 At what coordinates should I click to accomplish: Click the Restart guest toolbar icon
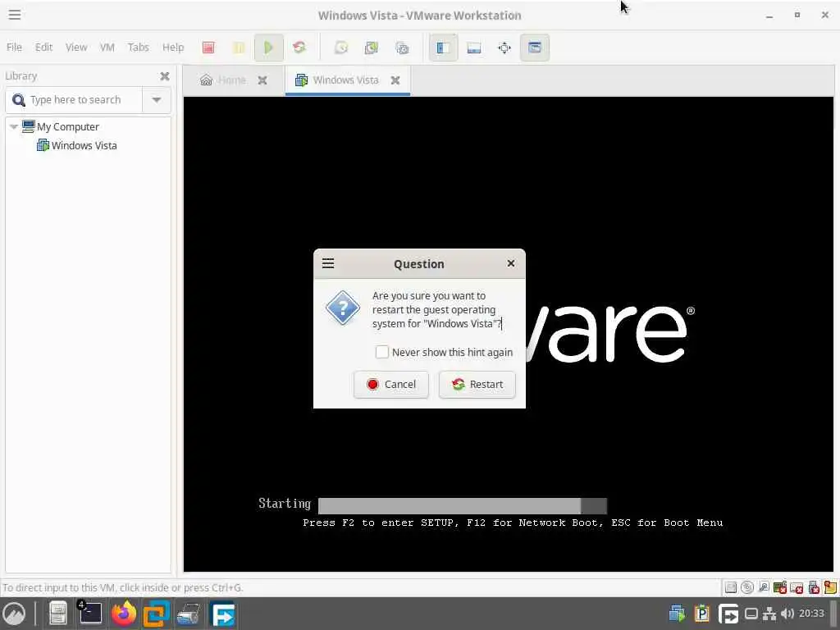coord(299,47)
